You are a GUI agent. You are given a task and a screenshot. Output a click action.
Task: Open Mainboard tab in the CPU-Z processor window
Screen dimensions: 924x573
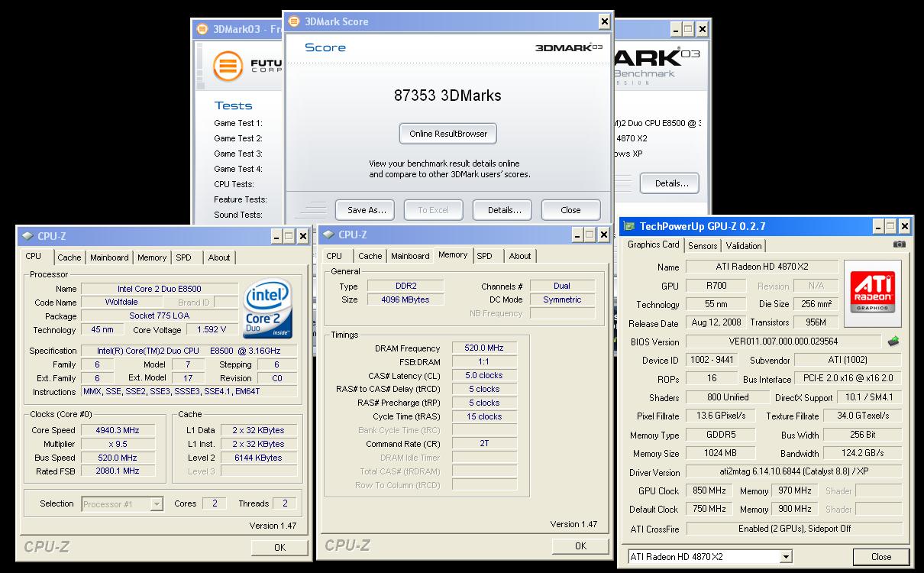(109, 257)
